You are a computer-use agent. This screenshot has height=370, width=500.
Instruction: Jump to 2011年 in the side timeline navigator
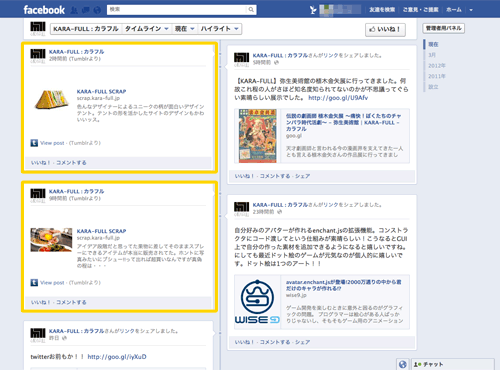point(437,76)
